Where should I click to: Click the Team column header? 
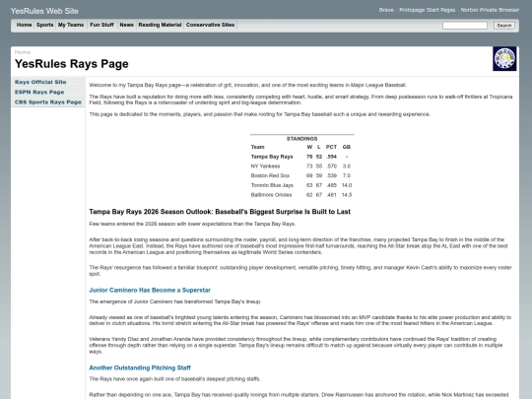(x=257, y=147)
